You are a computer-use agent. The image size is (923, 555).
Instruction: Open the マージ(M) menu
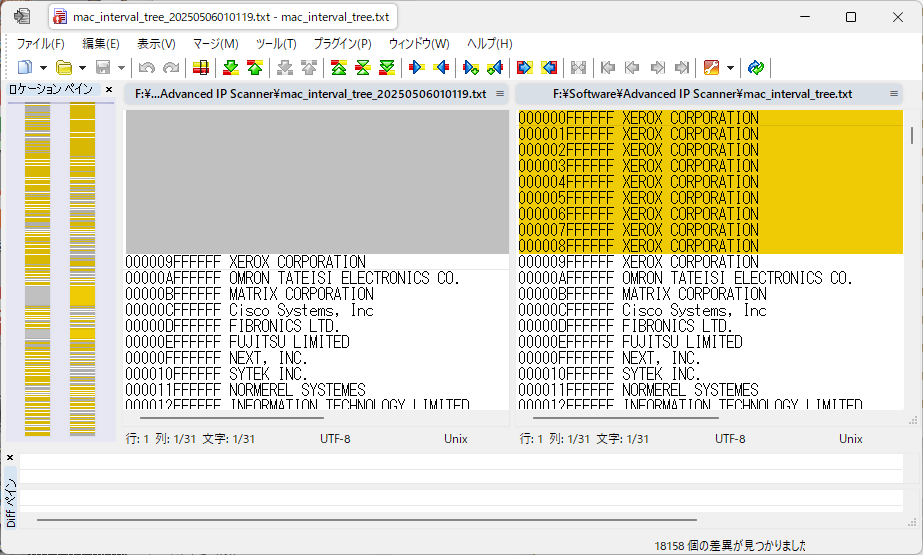click(x=215, y=44)
